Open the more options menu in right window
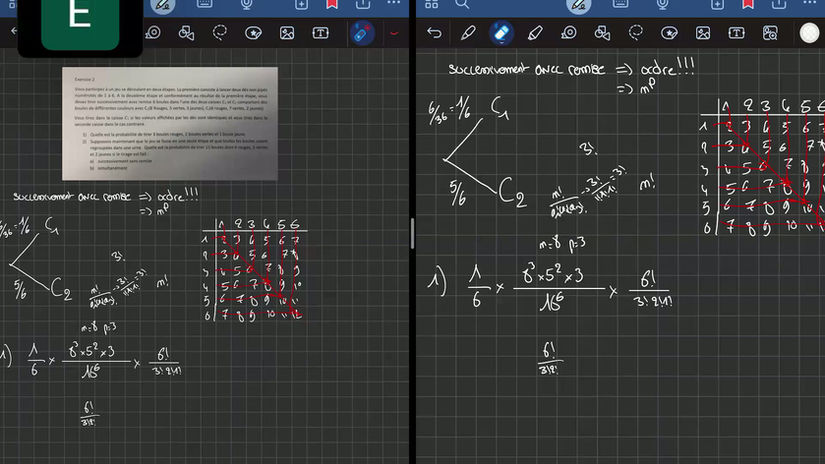 (810, 3)
